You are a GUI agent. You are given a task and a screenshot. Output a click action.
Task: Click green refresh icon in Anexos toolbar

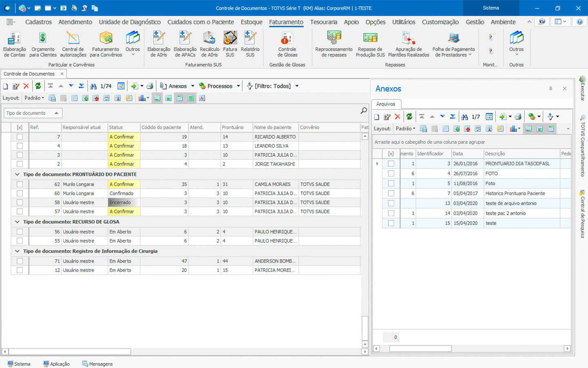pos(409,117)
